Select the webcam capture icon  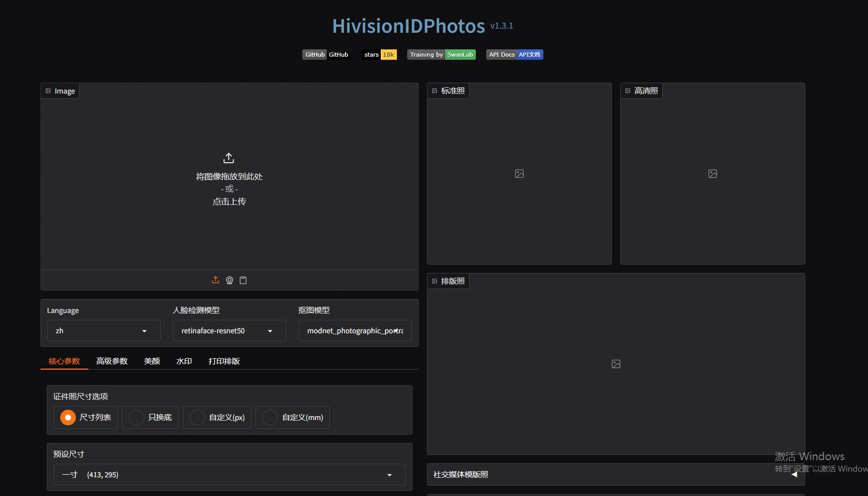230,280
